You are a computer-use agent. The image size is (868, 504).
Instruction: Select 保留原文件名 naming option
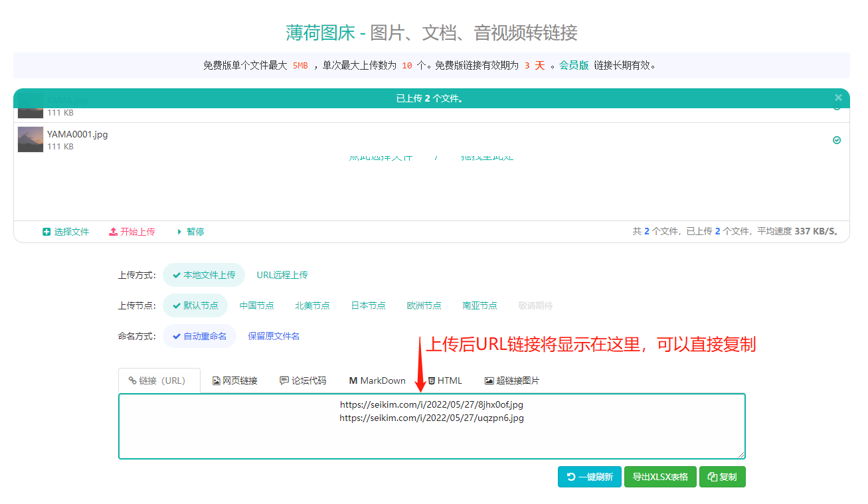pyautogui.click(x=274, y=336)
